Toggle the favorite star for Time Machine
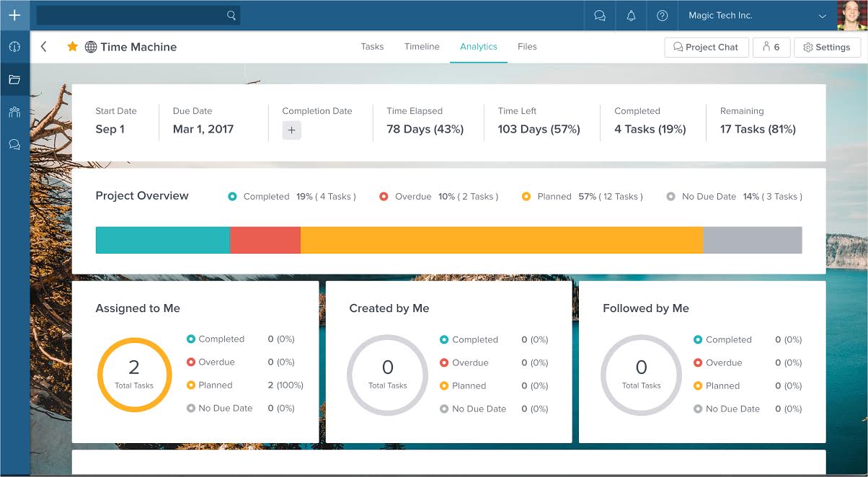 point(72,47)
